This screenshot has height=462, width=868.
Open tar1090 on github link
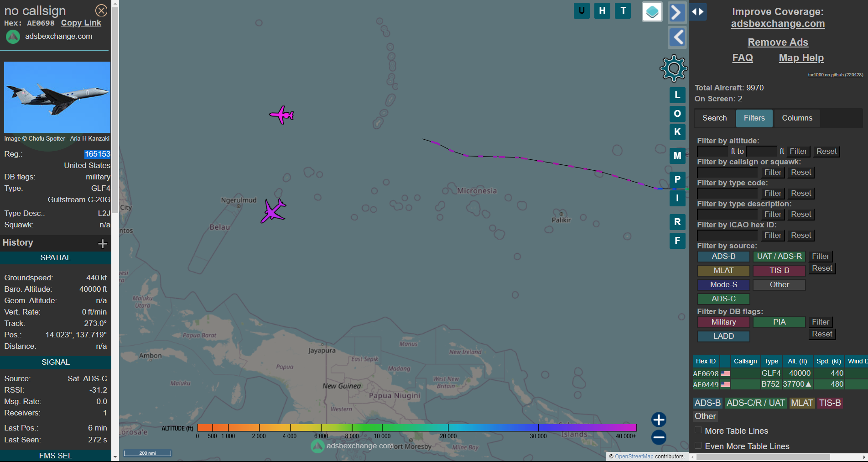836,75
